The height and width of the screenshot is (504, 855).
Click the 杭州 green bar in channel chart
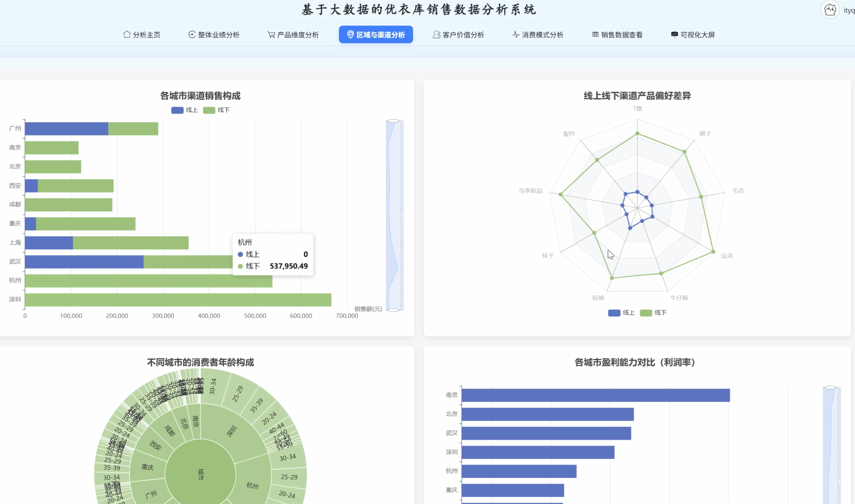(x=148, y=281)
